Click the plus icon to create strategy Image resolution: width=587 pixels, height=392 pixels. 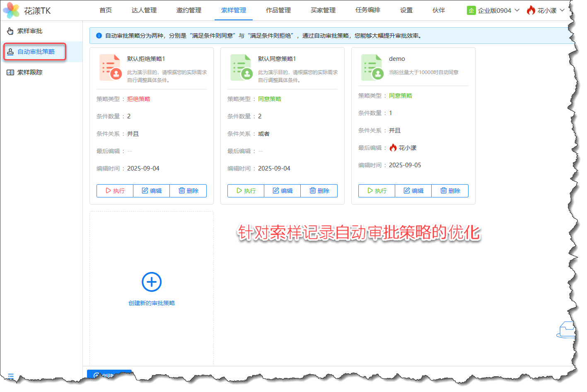pyautogui.click(x=152, y=282)
